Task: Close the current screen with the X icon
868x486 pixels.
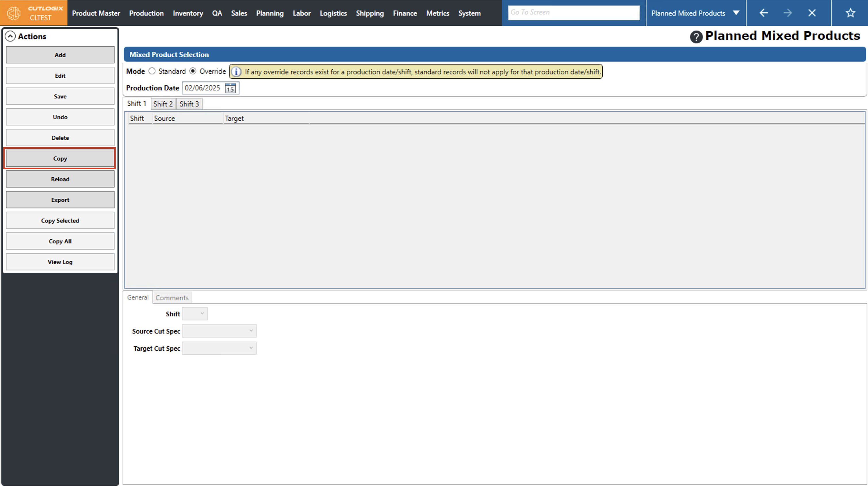Action: pos(812,13)
